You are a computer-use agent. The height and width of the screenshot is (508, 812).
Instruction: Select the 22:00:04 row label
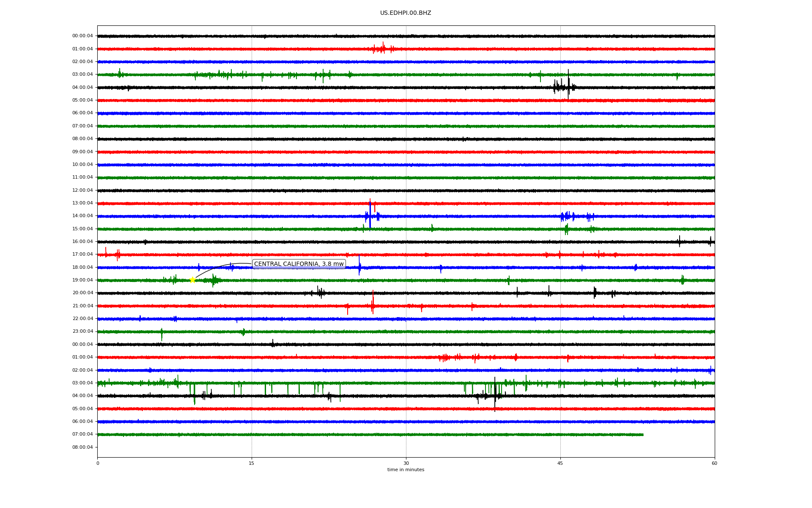(x=82, y=318)
